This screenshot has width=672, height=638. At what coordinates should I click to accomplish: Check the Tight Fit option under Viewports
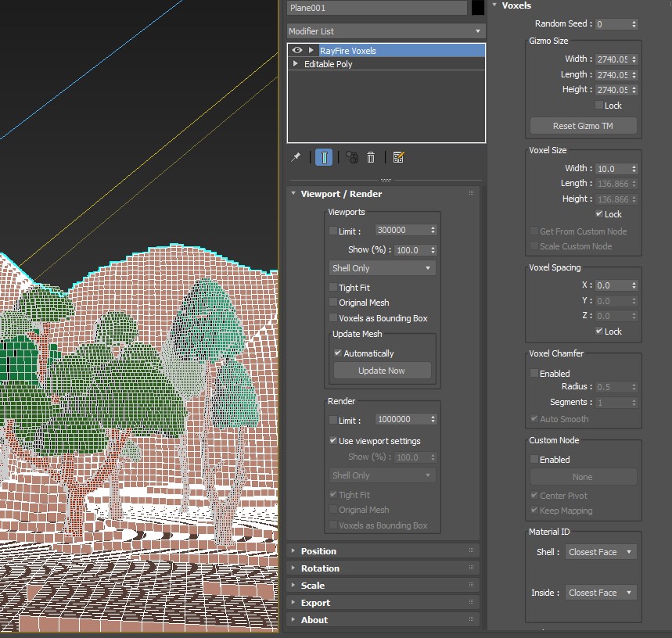333,288
